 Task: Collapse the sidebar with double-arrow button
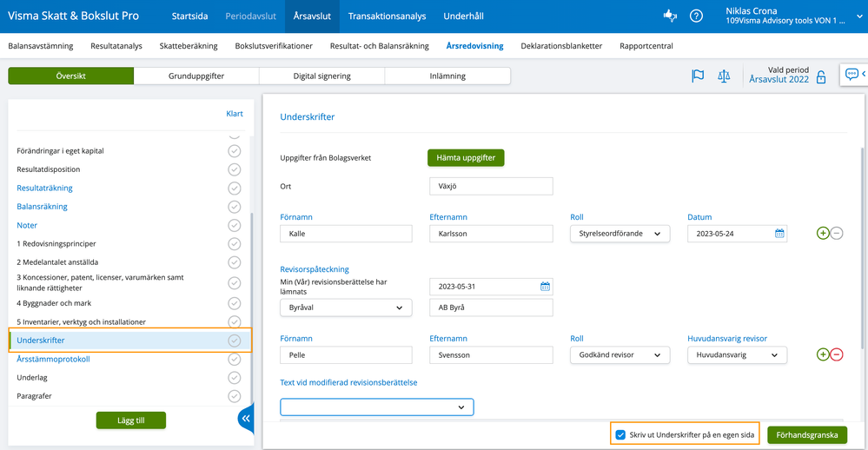[246, 419]
